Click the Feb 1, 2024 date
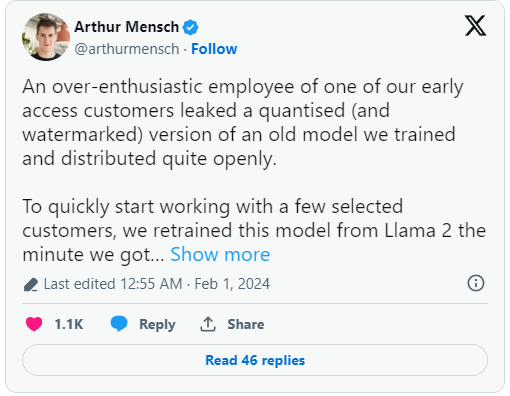 (232, 284)
